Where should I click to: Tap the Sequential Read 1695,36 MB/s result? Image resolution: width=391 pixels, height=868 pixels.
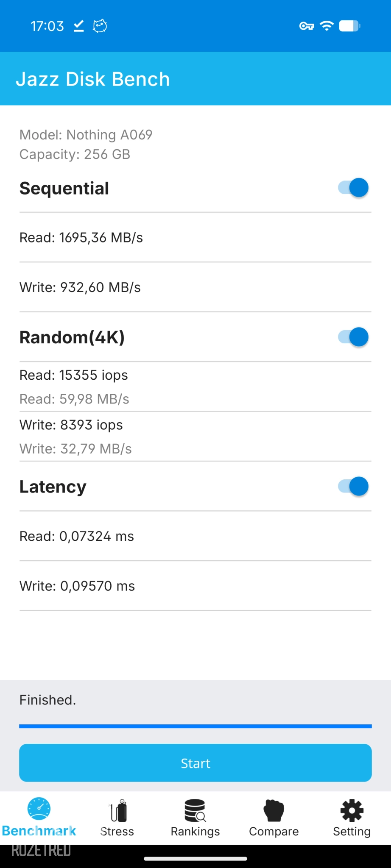pyautogui.click(x=81, y=238)
